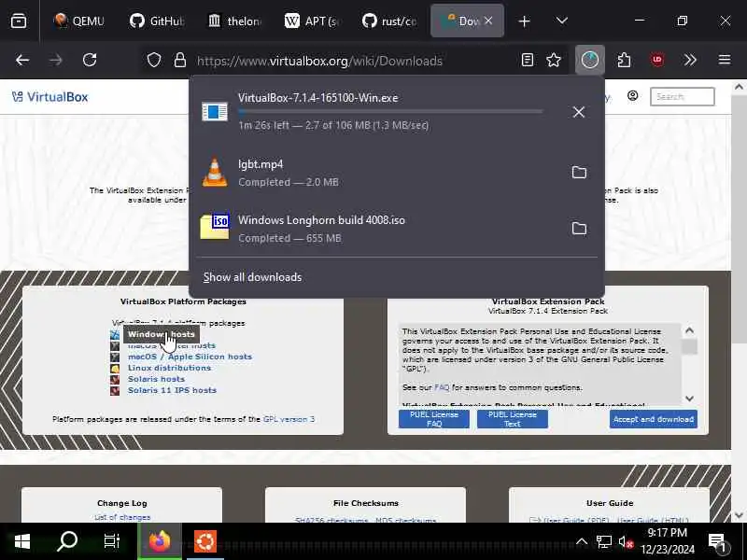The height and width of the screenshot is (560, 747).
Task: Open macOS / Apple Silicon hosts link
Action: (190, 357)
